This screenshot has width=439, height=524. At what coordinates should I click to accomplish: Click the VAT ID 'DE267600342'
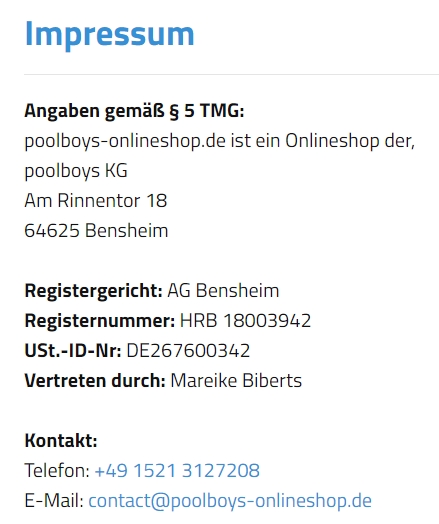coord(188,351)
